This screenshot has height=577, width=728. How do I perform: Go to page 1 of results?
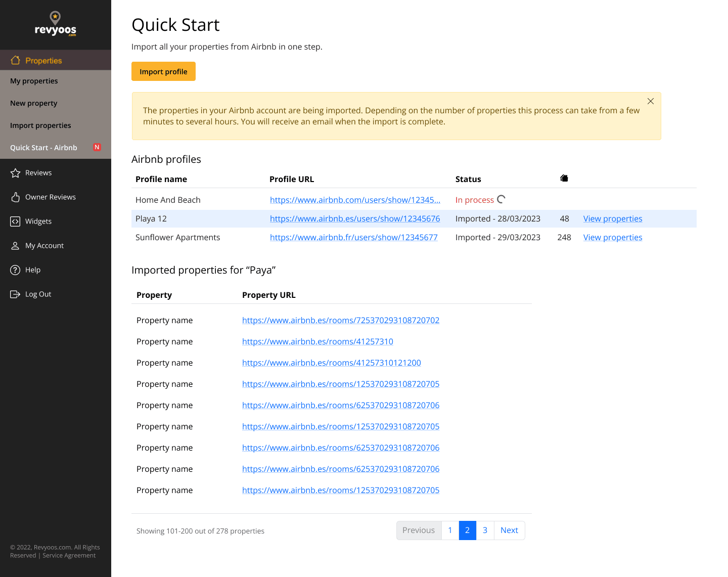coord(450,530)
